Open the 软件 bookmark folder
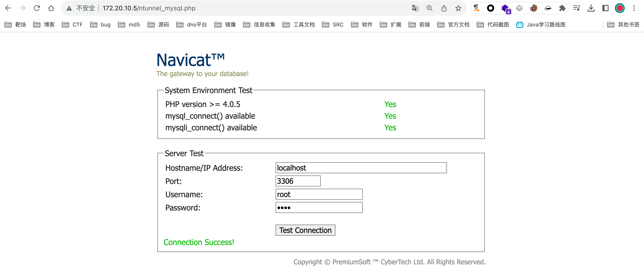This screenshot has width=644, height=276. coord(362,24)
